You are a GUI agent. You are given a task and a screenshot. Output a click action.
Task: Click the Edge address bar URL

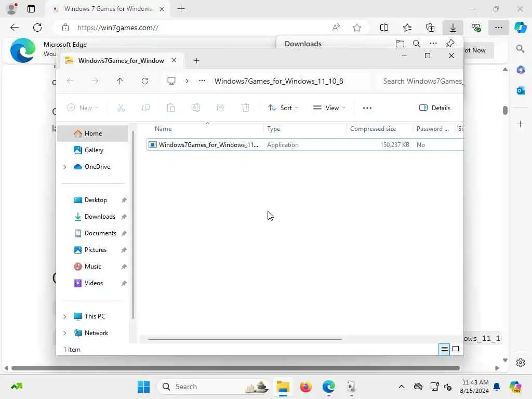(118, 28)
